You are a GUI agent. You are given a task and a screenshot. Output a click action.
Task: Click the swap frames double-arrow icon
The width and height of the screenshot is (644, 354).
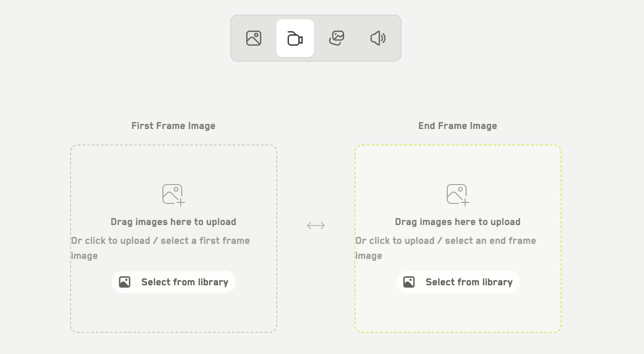(x=316, y=225)
